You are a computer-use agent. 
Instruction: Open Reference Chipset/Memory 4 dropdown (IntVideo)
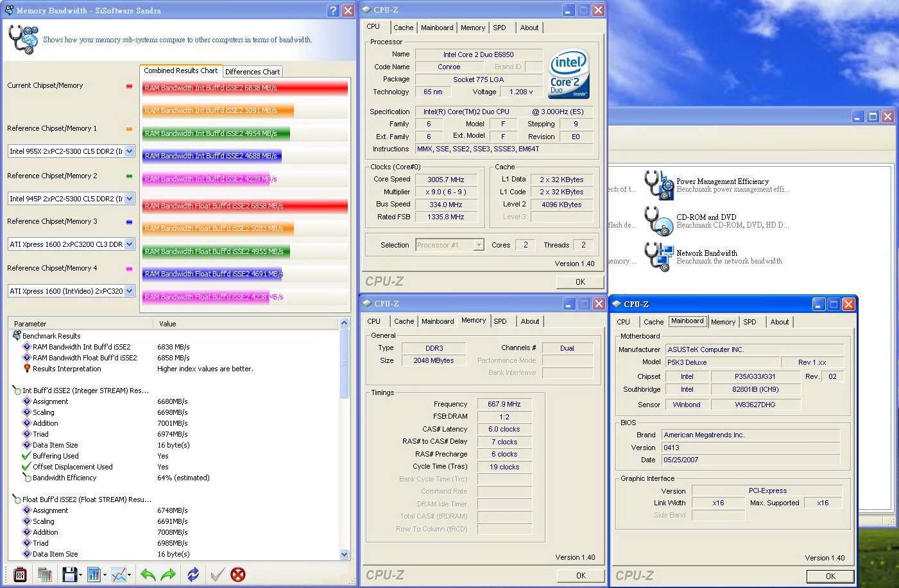click(x=129, y=291)
